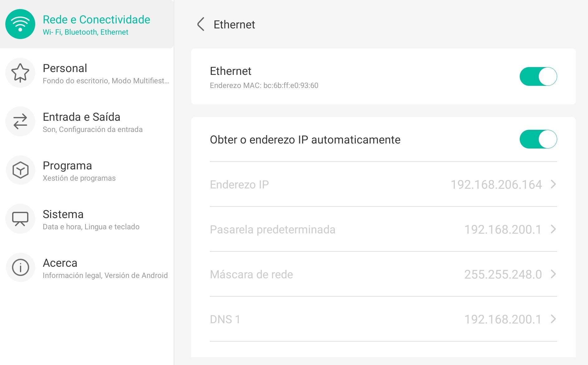Select the Rede e Conectividade Wi-Fi icon
The height and width of the screenshot is (365, 588).
point(20,24)
